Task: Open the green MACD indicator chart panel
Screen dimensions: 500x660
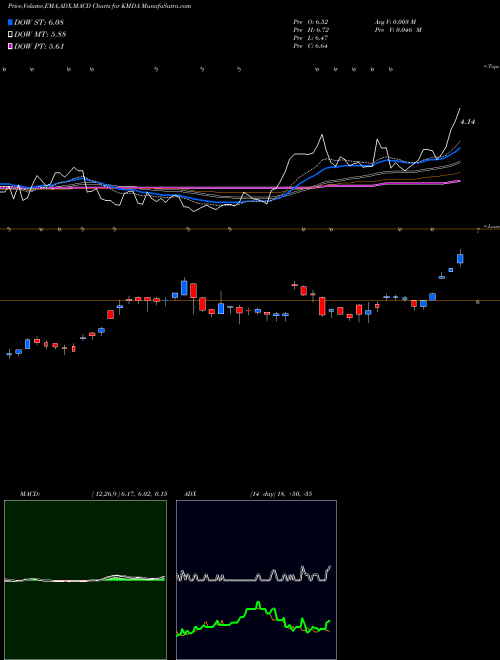Action: (x=85, y=580)
